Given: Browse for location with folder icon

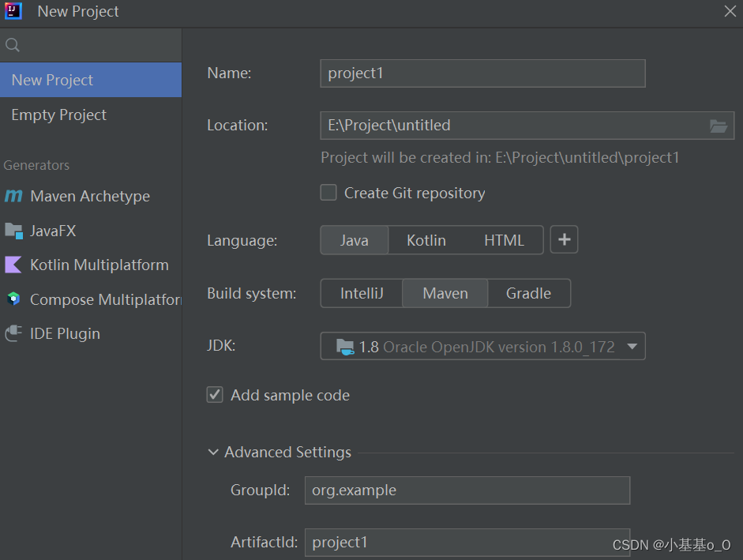Looking at the screenshot, I should pos(719,126).
